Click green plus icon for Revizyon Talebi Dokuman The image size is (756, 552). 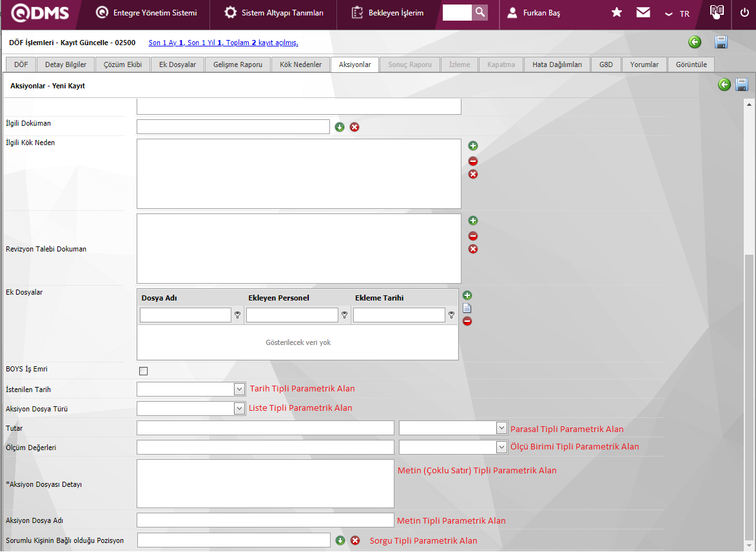(x=473, y=221)
